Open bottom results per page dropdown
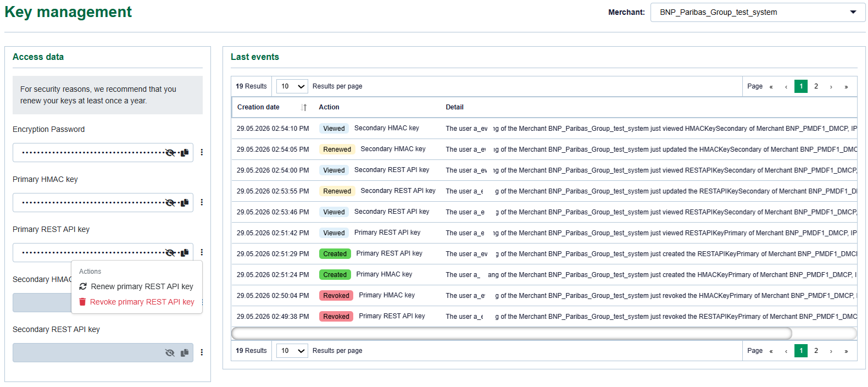 click(292, 351)
